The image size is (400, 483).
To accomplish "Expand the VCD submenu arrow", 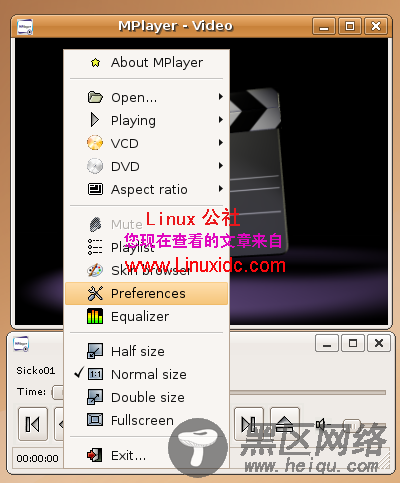I will coord(221,143).
